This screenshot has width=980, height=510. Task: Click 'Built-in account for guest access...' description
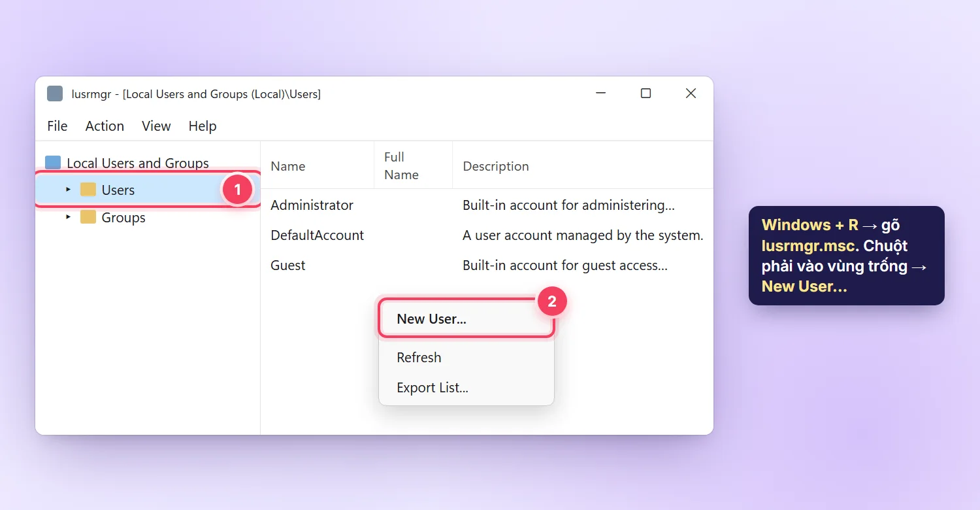point(565,265)
